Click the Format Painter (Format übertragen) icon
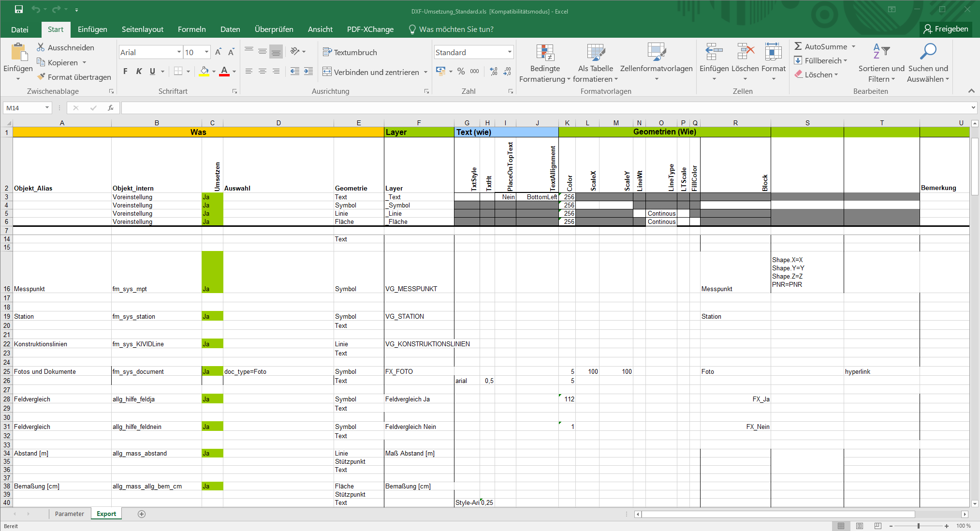The image size is (980, 531). 41,77
